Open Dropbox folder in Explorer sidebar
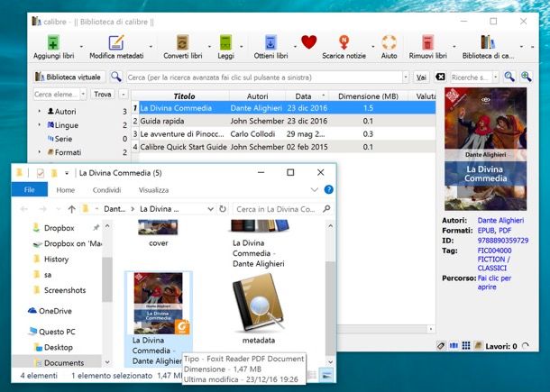Screen dimensions: 550x392 [59, 228]
